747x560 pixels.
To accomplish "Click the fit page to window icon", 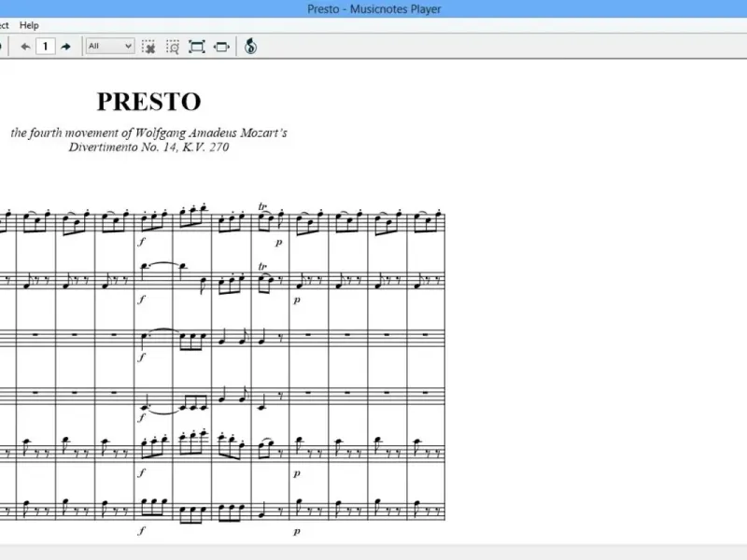I will pyautogui.click(x=197, y=47).
